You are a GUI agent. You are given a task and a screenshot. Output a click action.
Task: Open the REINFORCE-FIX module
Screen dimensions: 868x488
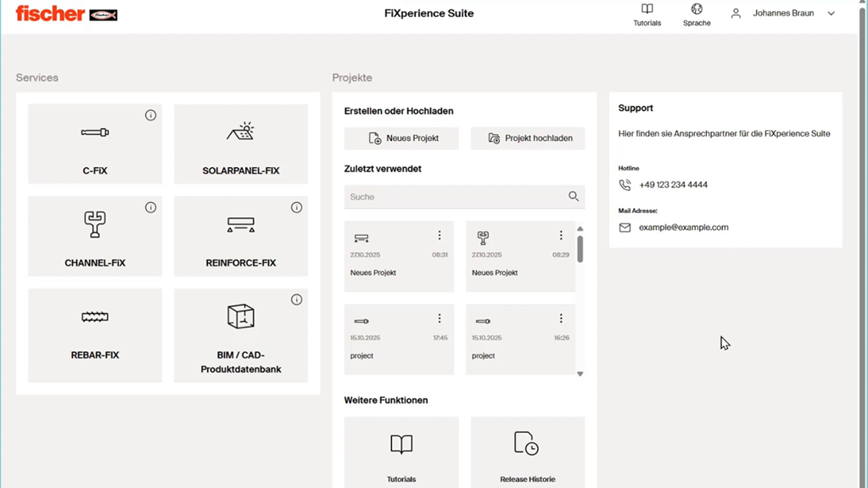[x=240, y=237]
